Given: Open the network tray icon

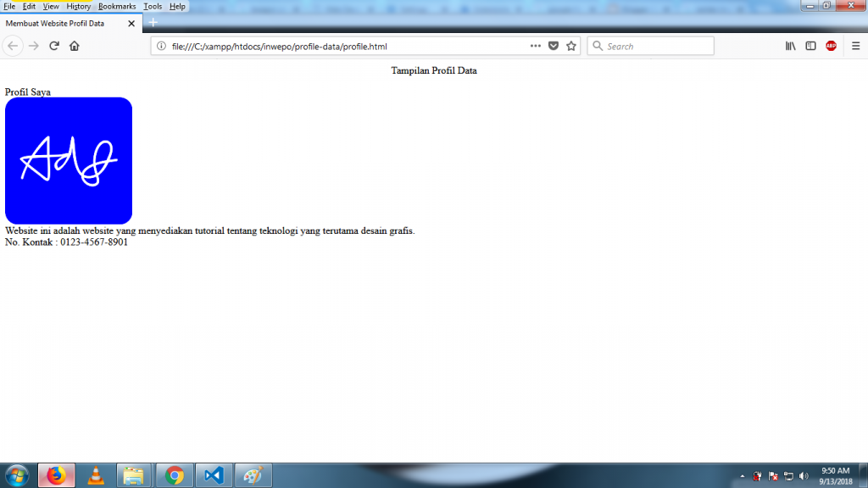Looking at the screenshot, I should pyautogui.click(x=788, y=476).
